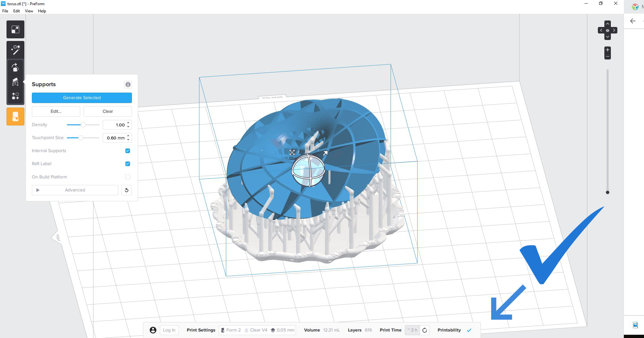Image resolution: width=644 pixels, height=338 pixels.
Task: Zoom out with the minus button
Action: click(608, 56)
